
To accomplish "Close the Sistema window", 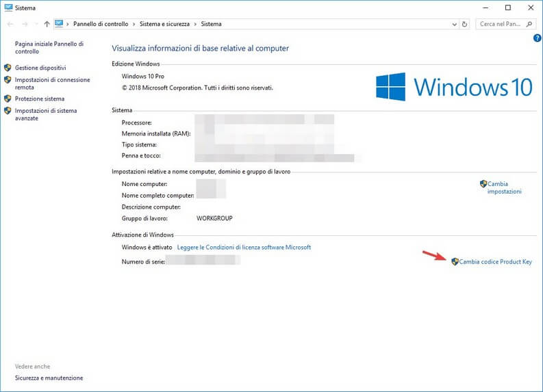I will click(x=531, y=8).
